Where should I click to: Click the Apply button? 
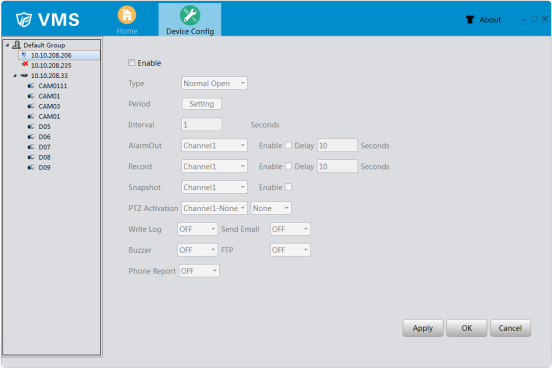click(x=423, y=328)
